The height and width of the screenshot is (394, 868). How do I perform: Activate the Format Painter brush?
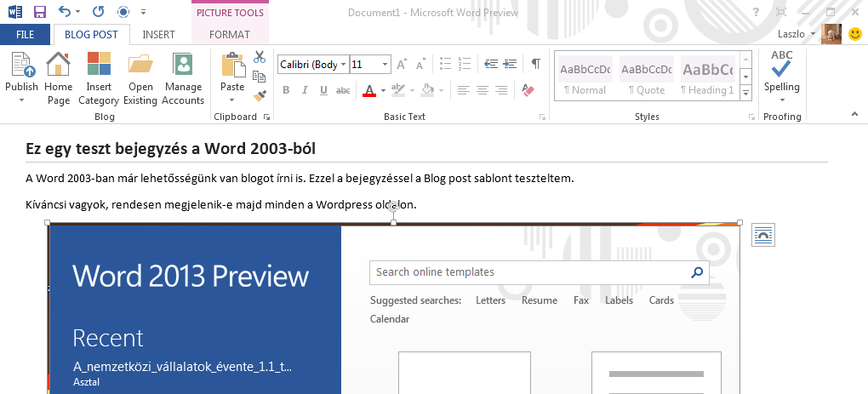pos(259,95)
